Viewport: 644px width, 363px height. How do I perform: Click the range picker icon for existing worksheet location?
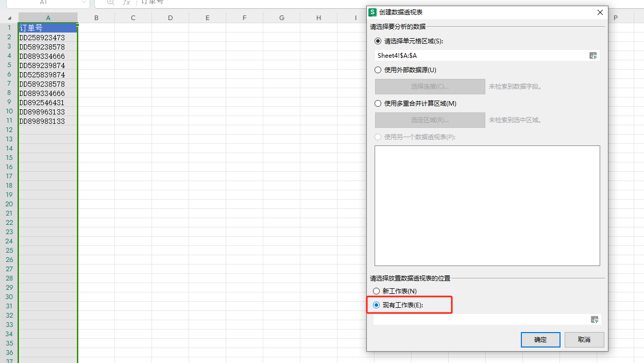595,320
